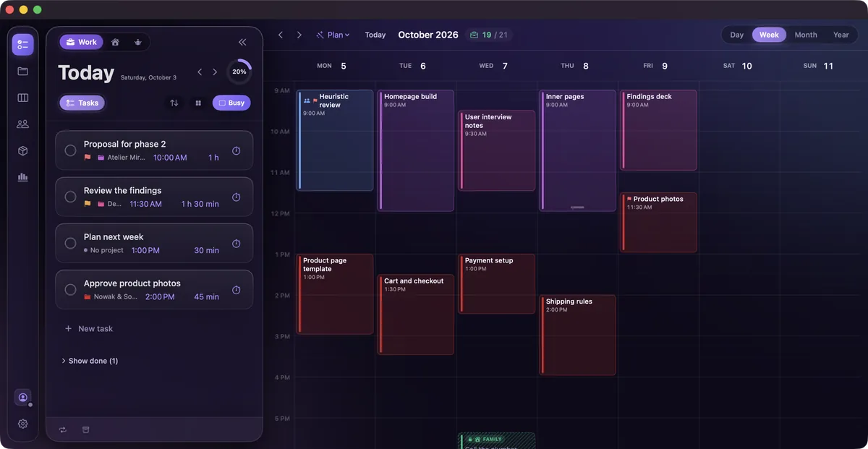This screenshot has height=449, width=868.
Task: Open the Heuristic review event
Action: [335, 140]
